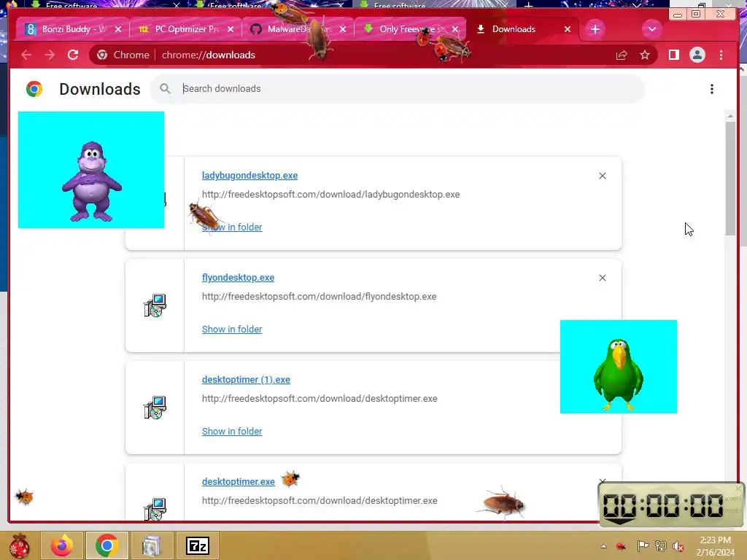Click the desktoptimer.exe installer icon
Image resolution: width=747 pixels, height=560 pixels.
[155, 509]
